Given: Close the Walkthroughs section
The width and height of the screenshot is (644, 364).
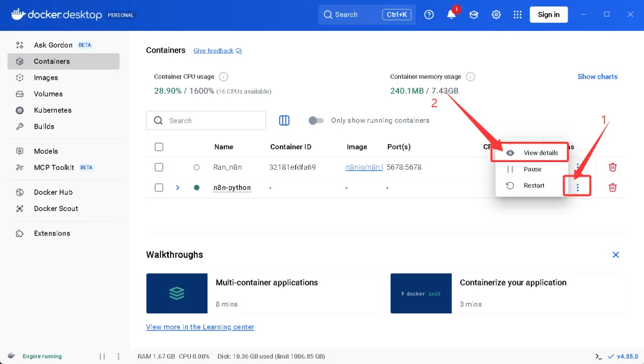Looking at the screenshot, I should (615, 255).
